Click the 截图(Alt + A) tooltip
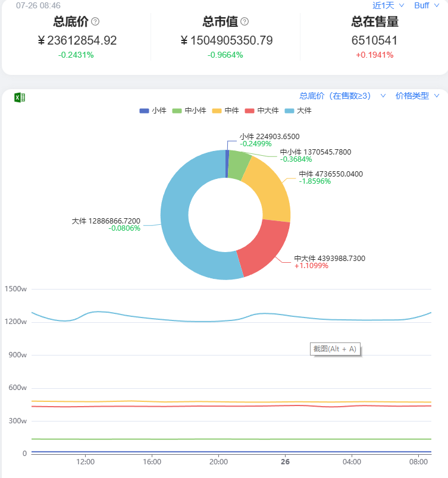Viewport: 448px width, 478px height. click(335, 349)
